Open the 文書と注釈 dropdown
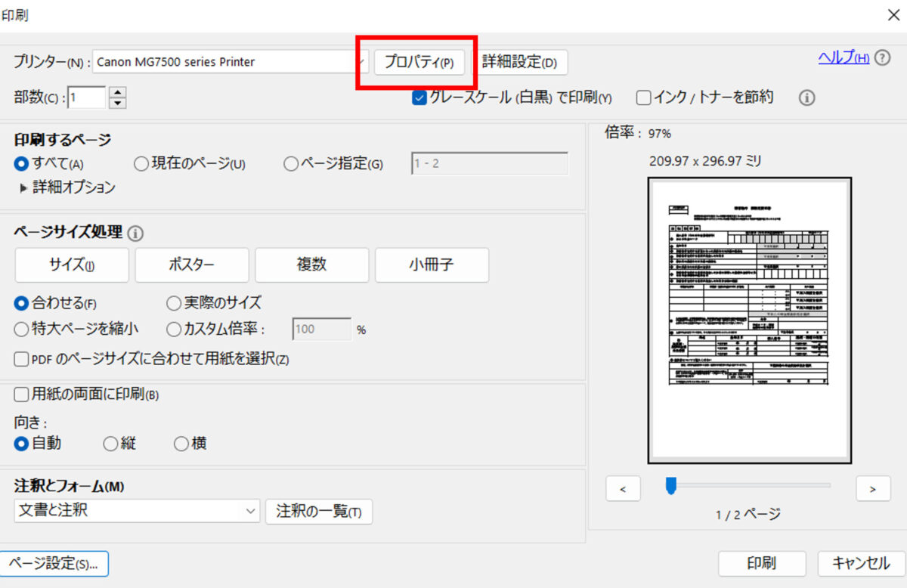The height and width of the screenshot is (588, 907). pyautogui.click(x=251, y=512)
